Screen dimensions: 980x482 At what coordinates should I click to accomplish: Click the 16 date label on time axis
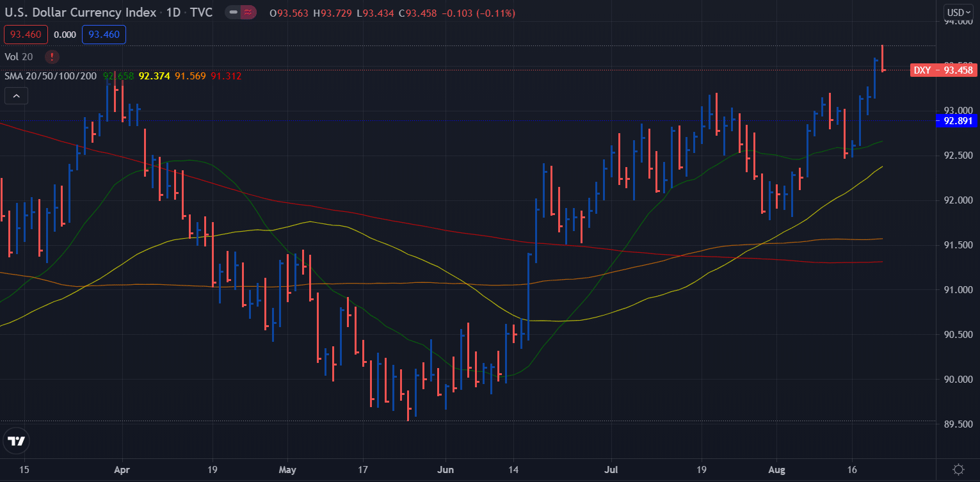852,469
